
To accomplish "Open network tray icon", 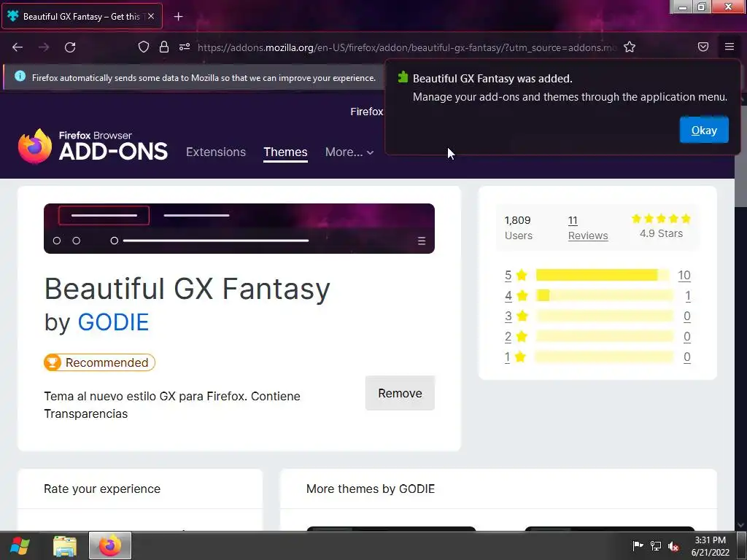I will [656, 545].
